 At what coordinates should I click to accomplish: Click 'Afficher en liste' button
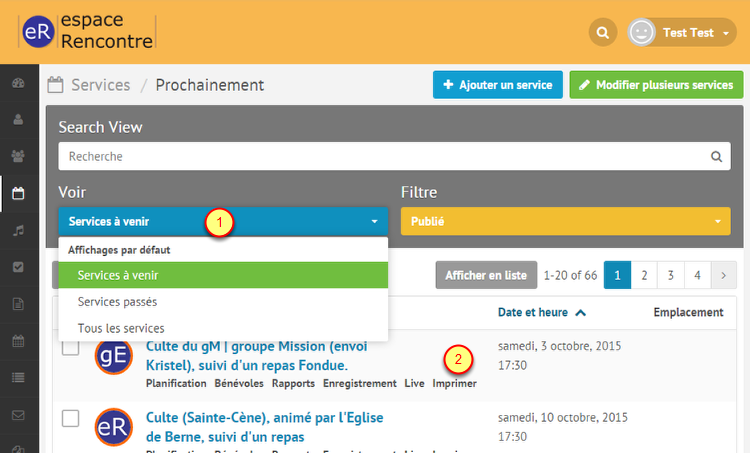pyautogui.click(x=486, y=275)
